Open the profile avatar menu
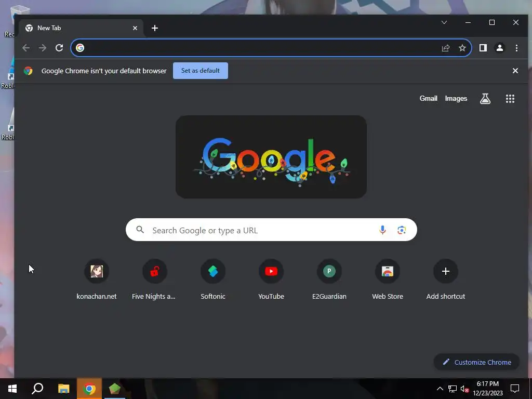The width and height of the screenshot is (532, 399). pyautogui.click(x=499, y=48)
